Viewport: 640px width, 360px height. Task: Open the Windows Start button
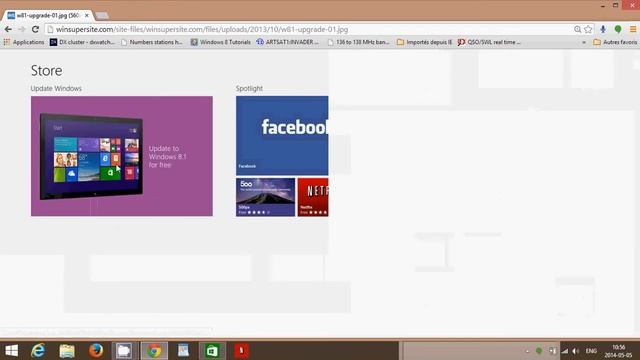point(11,350)
